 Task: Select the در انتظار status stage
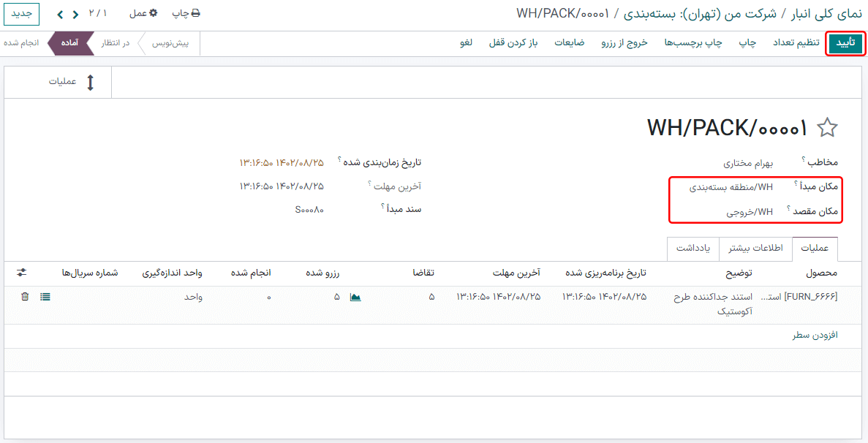coord(115,43)
